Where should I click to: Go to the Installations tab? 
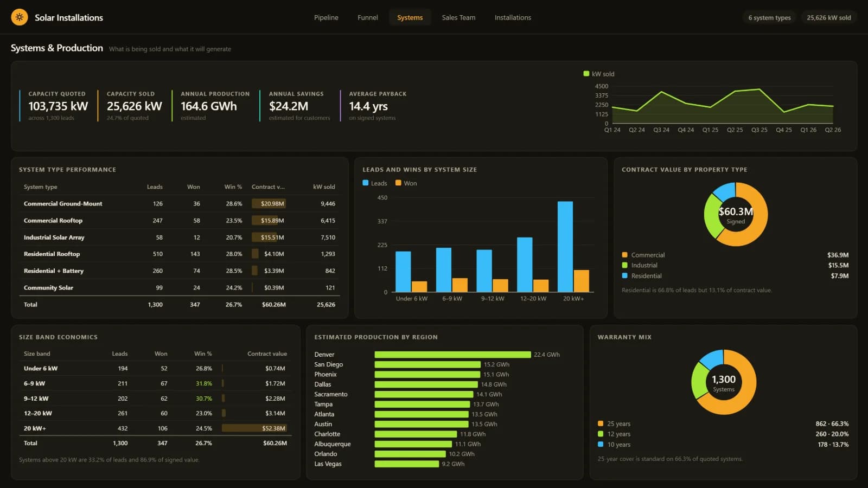[513, 17]
